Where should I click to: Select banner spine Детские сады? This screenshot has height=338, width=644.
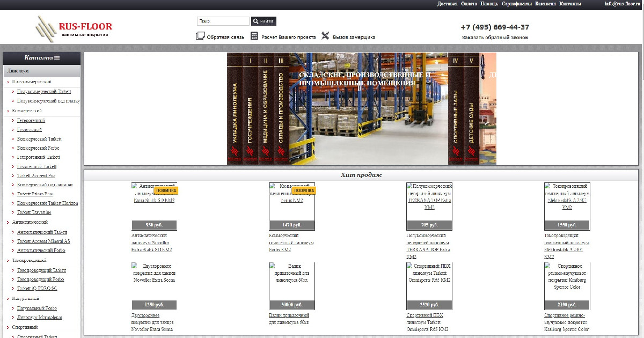point(471,108)
